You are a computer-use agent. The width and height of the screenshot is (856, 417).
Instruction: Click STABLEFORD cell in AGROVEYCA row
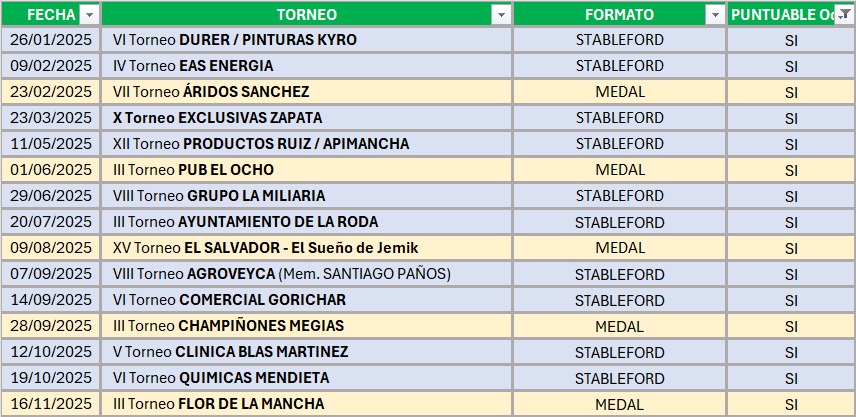(x=619, y=274)
